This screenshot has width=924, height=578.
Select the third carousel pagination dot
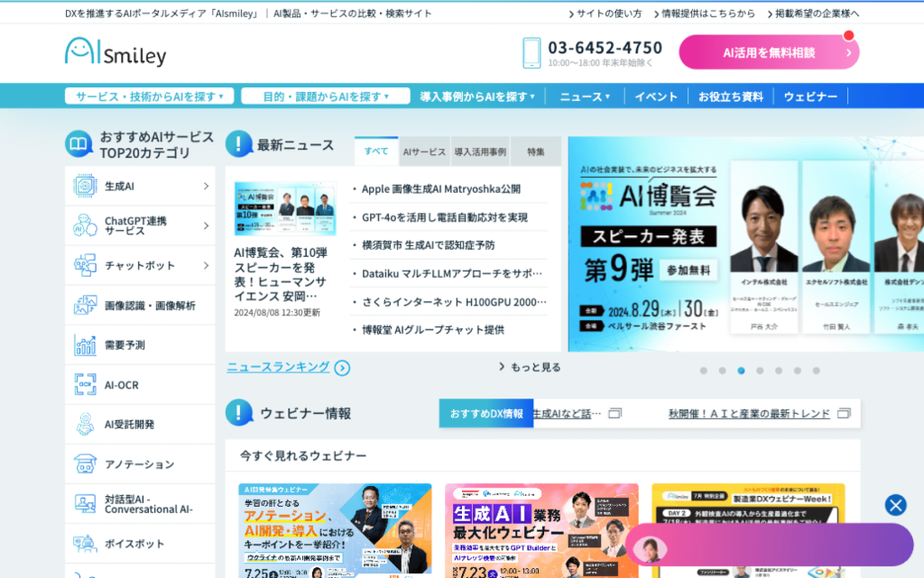(741, 371)
